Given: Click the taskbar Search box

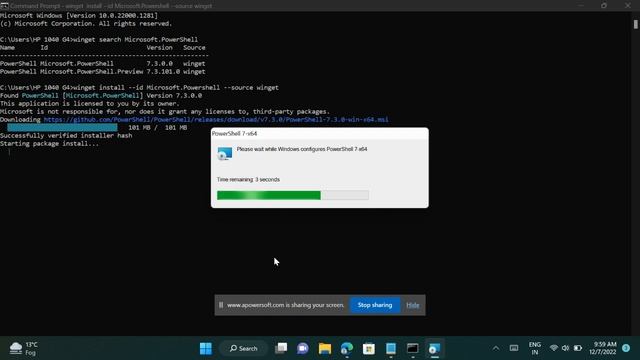Looking at the screenshot, I should [x=243, y=348].
